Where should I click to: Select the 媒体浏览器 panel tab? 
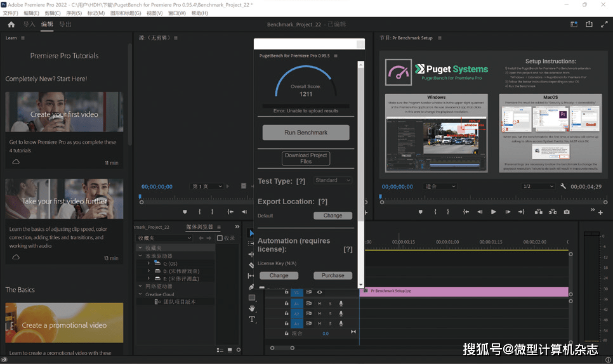199,227
